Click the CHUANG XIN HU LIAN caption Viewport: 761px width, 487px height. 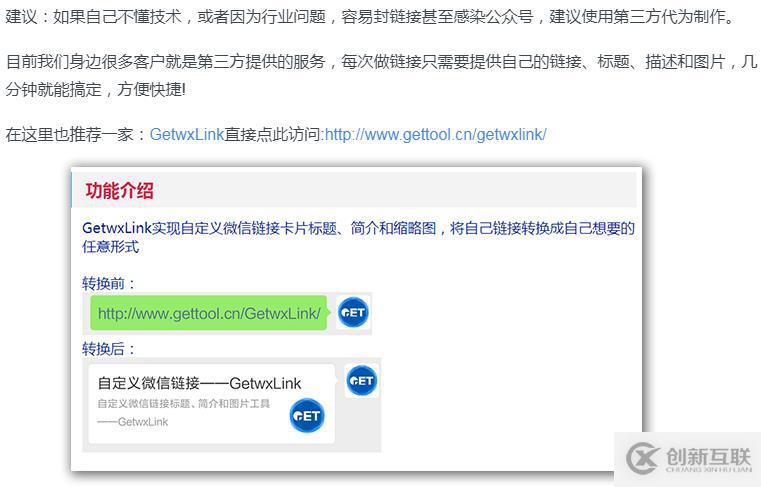(709, 470)
